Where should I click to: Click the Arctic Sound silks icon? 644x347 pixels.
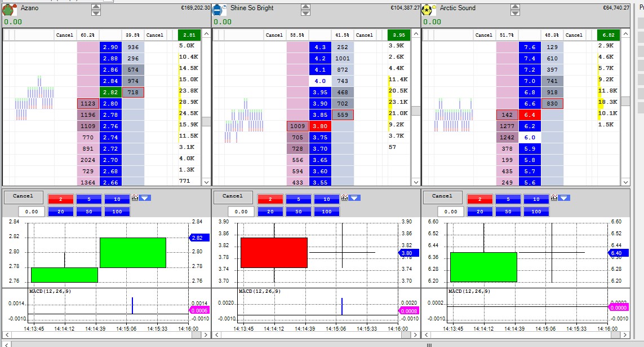pos(429,10)
